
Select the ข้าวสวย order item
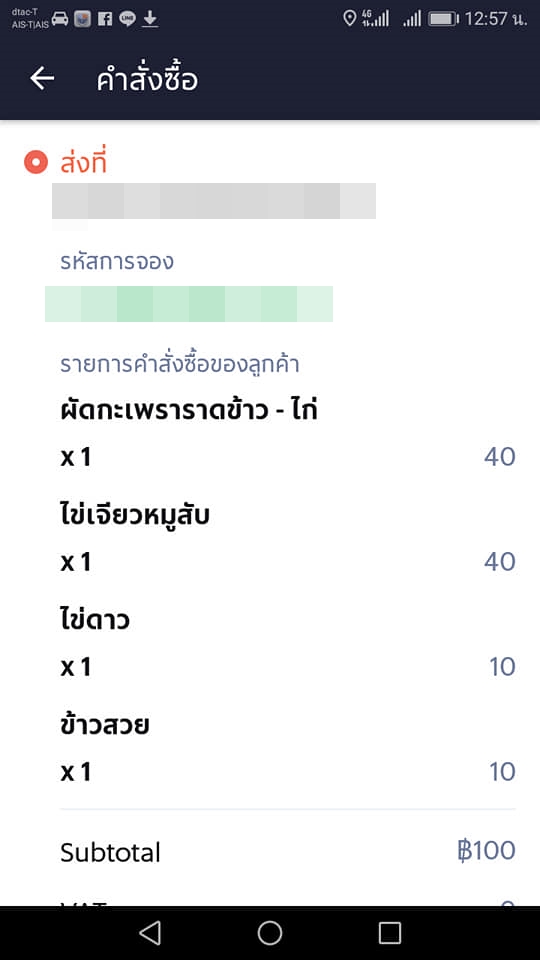105,725
